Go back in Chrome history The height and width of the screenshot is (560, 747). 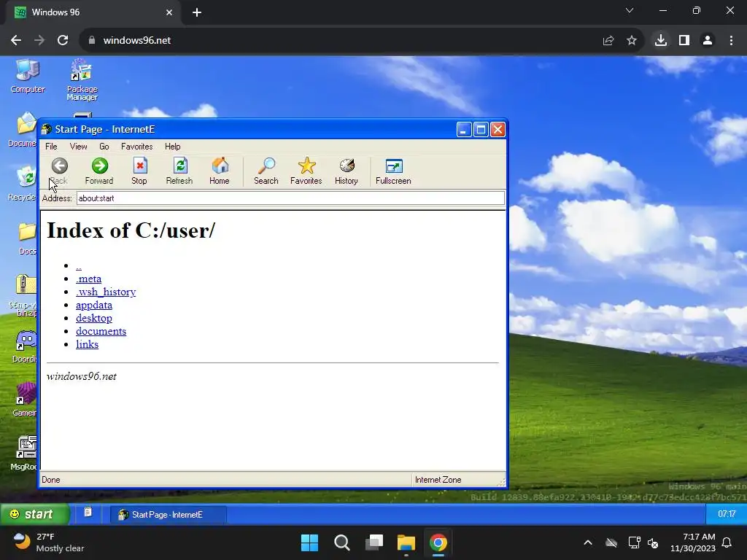[16, 41]
